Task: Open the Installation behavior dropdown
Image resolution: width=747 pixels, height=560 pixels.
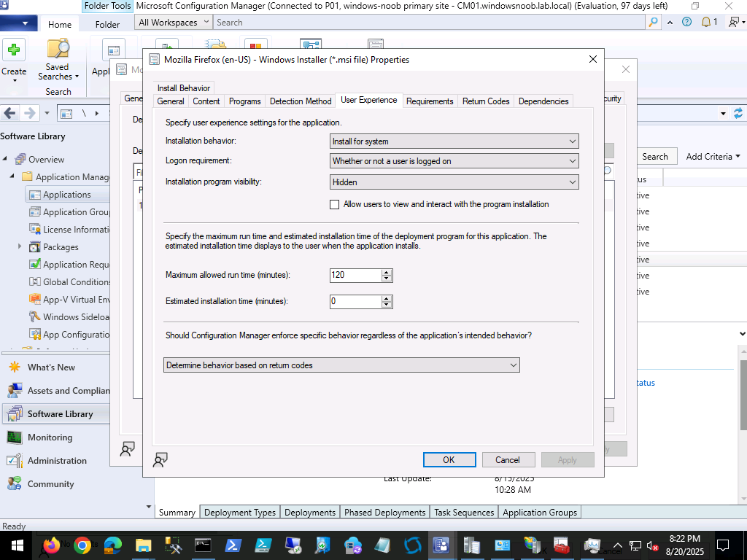Action: pyautogui.click(x=454, y=141)
